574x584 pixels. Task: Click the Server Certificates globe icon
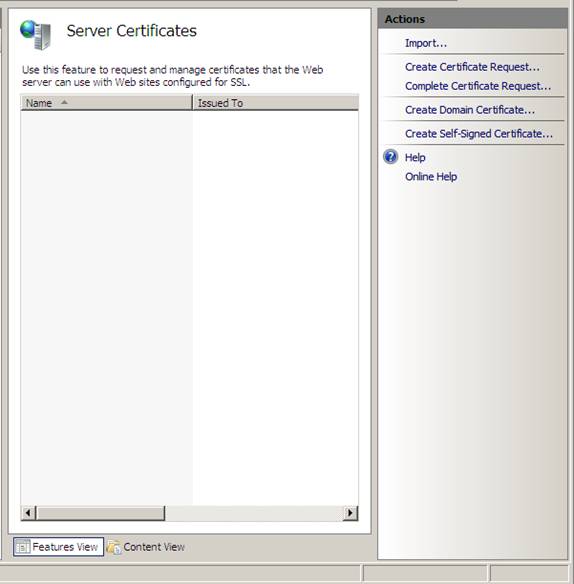click(35, 35)
